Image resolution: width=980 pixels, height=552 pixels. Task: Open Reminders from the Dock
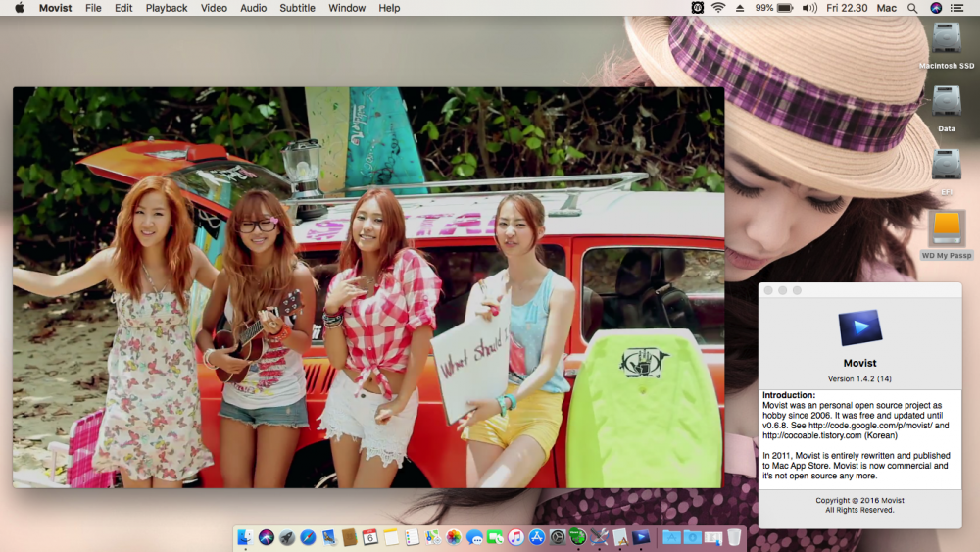[x=412, y=537]
